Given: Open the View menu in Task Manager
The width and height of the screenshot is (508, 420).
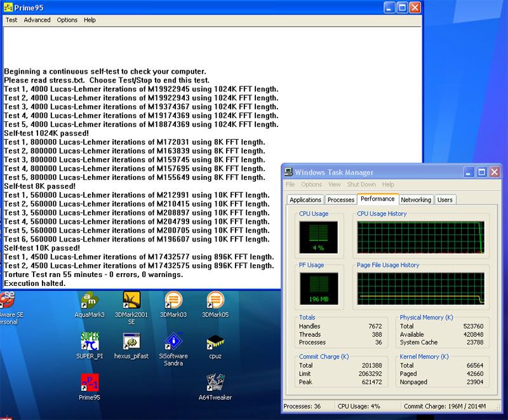Looking at the screenshot, I should 335,184.
